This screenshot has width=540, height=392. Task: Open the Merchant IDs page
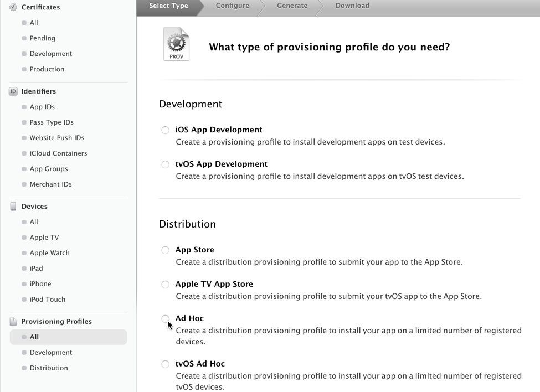point(52,184)
